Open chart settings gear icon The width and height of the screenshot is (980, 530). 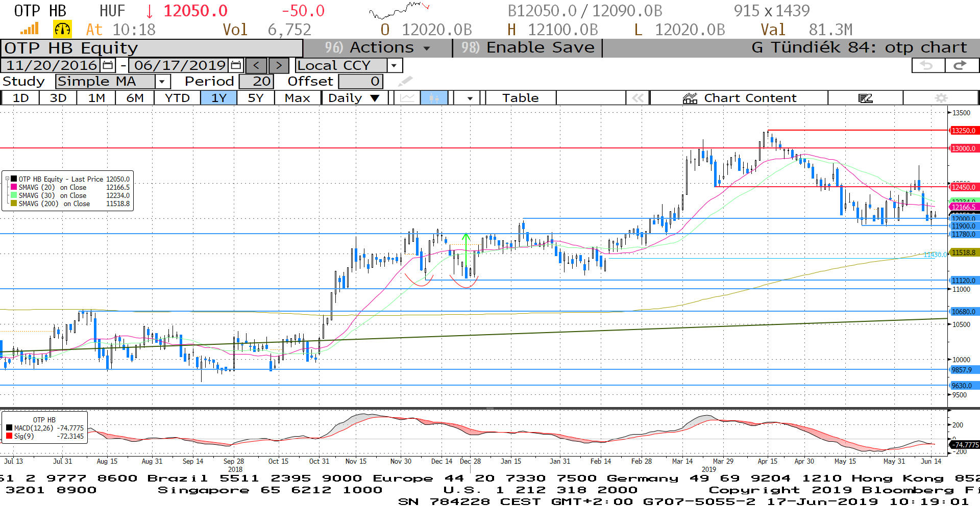[941, 98]
